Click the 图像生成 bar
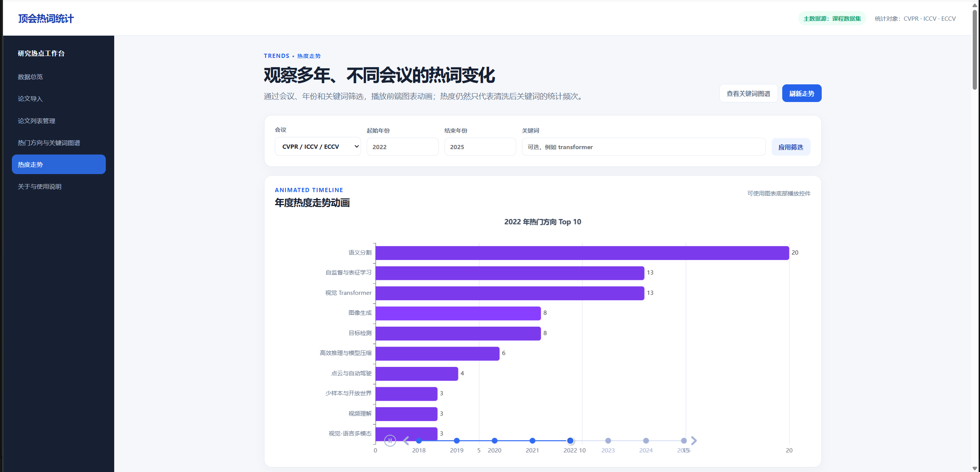The height and width of the screenshot is (472, 980). coord(458,313)
